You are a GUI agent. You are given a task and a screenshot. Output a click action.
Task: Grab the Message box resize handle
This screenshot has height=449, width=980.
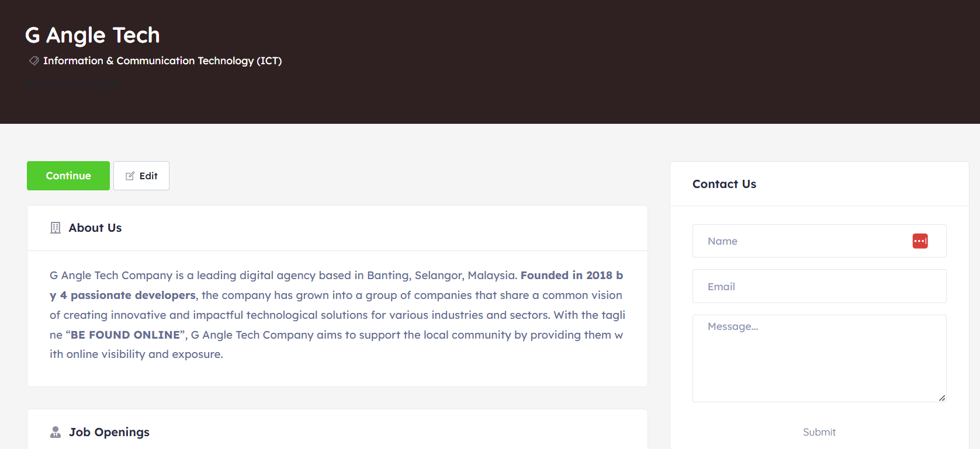point(941,398)
